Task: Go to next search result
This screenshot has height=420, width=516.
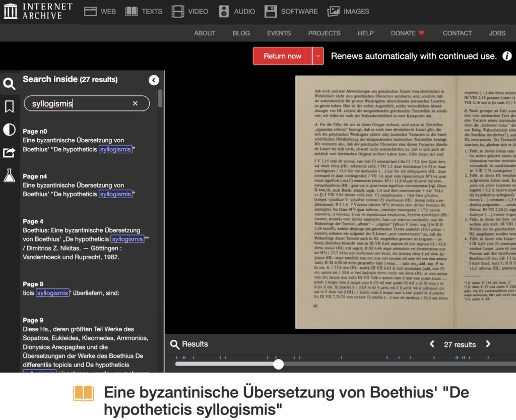Action: pos(488,344)
